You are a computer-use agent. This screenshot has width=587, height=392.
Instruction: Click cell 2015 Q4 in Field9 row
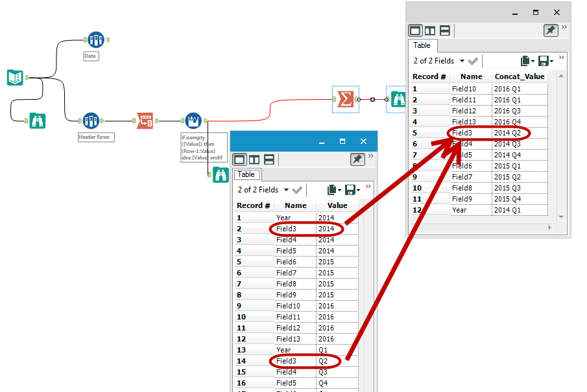coord(520,199)
